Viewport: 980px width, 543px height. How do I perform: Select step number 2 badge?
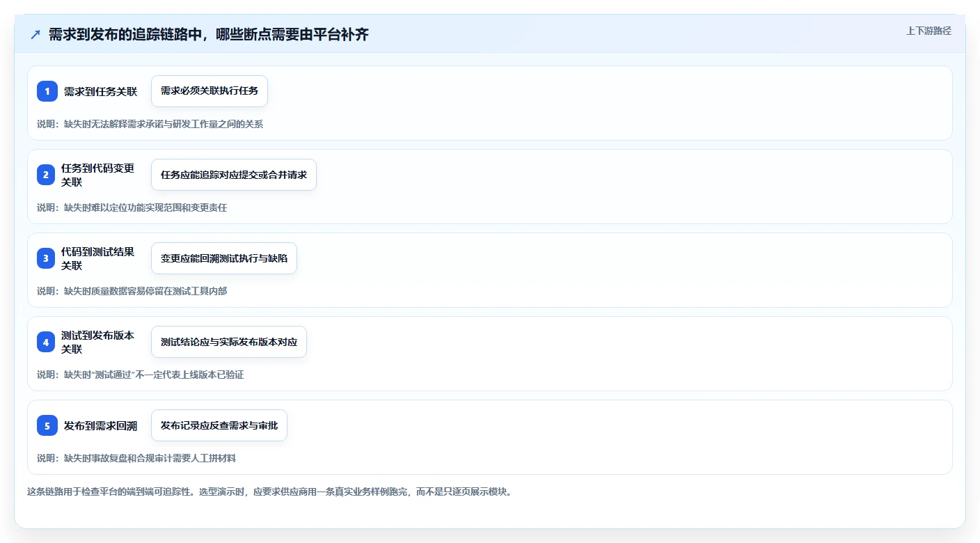click(47, 175)
